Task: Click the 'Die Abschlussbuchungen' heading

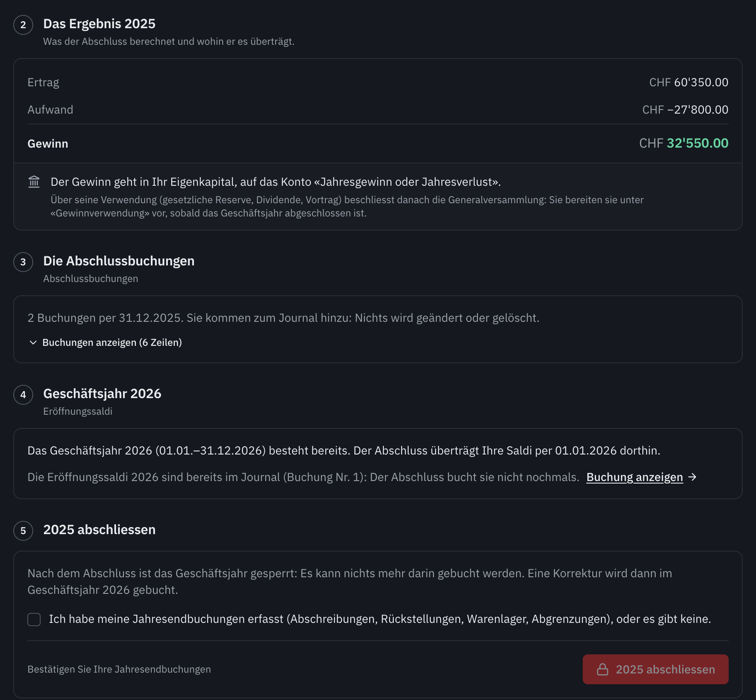Action: [119, 261]
